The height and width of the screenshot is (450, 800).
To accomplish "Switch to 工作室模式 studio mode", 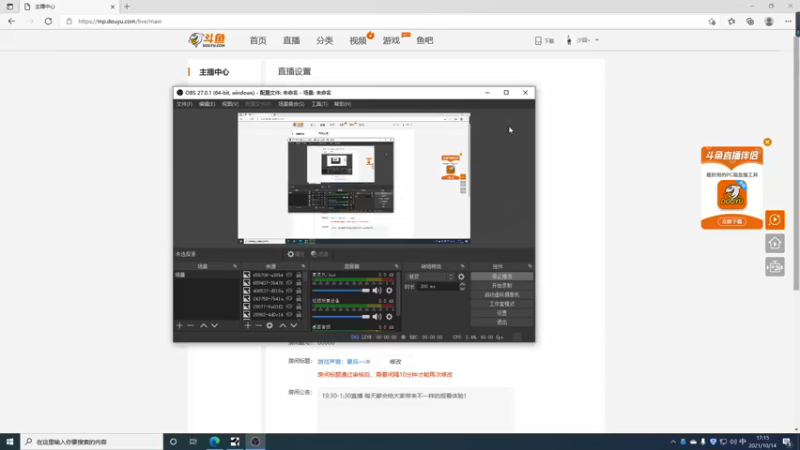I will 502,304.
